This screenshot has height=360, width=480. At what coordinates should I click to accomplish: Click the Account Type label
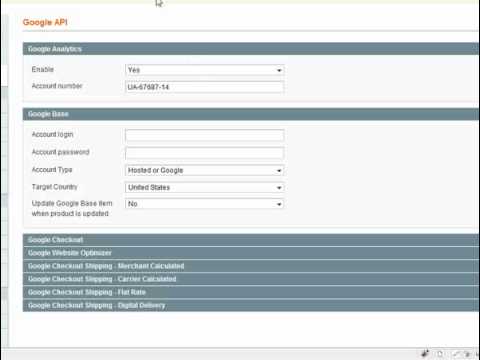point(52,170)
